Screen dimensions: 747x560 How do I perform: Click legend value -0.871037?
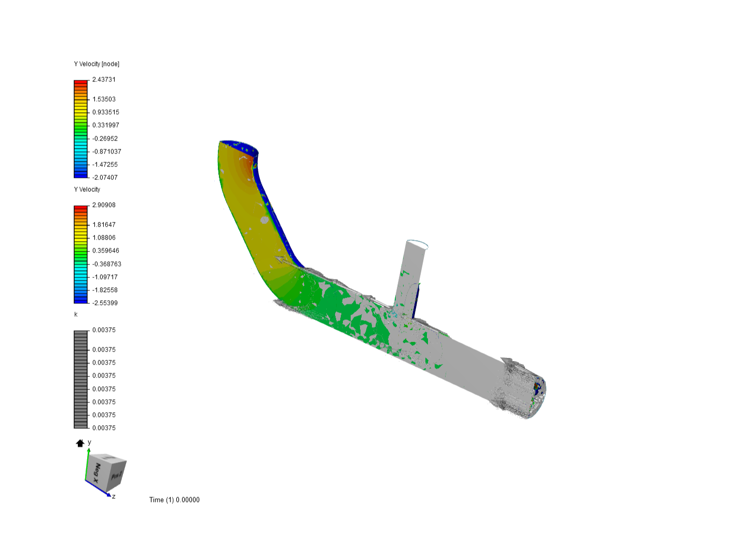(107, 151)
